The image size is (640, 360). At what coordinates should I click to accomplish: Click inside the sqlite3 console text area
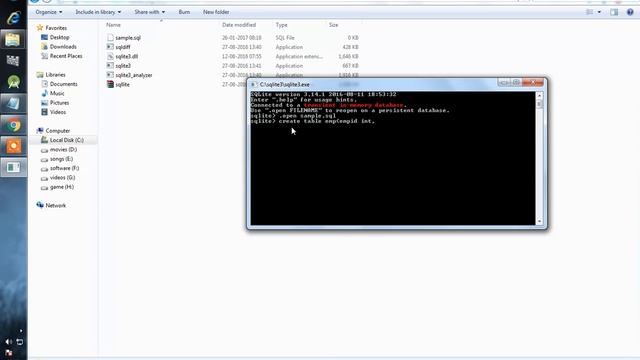pos(393,158)
